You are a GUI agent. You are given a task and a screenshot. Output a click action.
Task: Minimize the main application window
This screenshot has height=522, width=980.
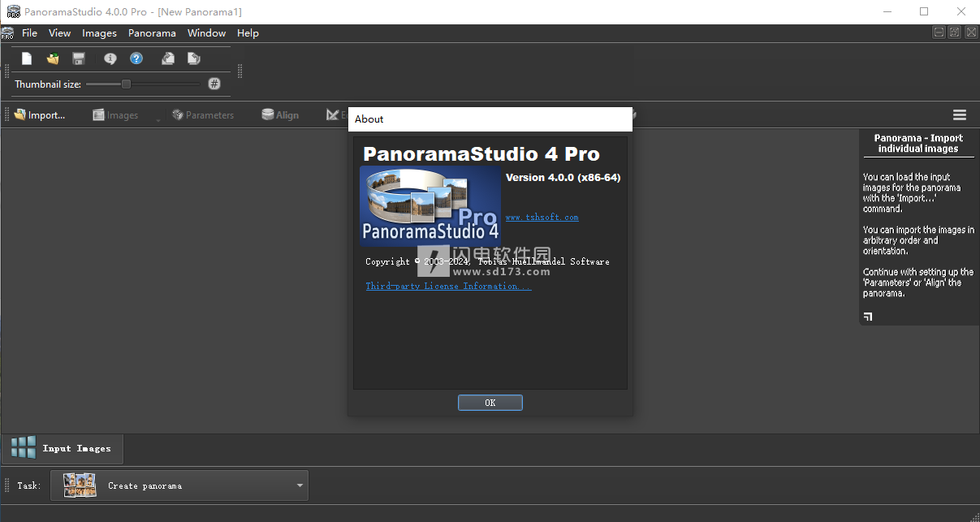click(x=887, y=11)
